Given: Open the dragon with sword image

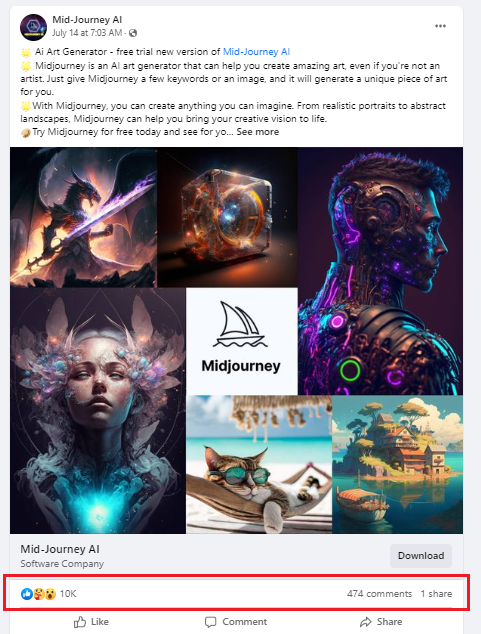Looking at the screenshot, I should [x=83, y=217].
